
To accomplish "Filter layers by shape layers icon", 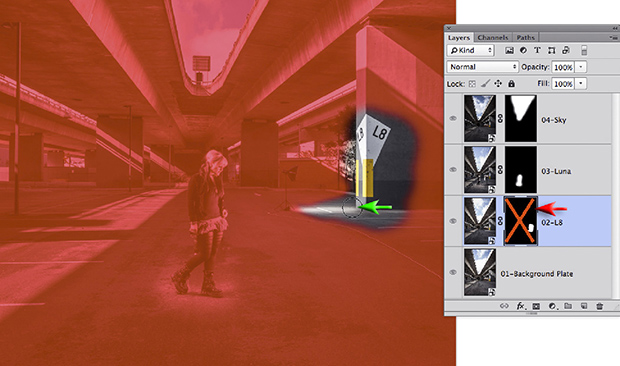I will pyautogui.click(x=551, y=50).
